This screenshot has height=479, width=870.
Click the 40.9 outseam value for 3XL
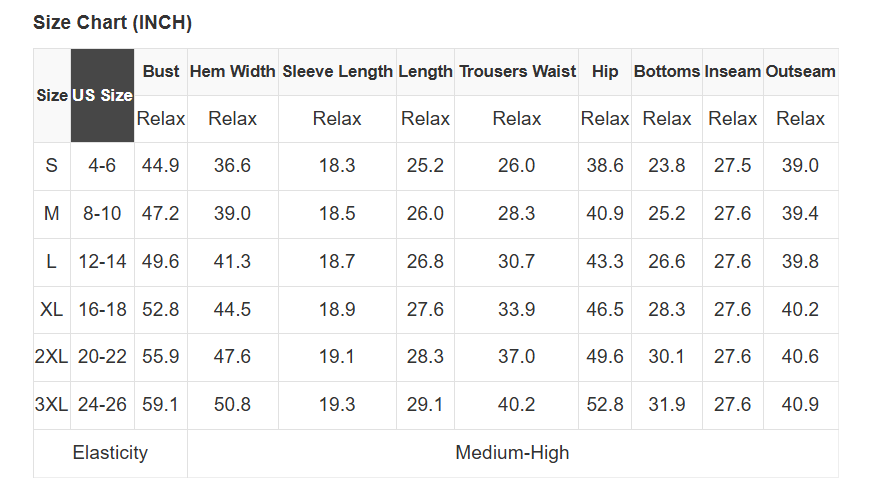pyautogui.click(x=800, y=405)
